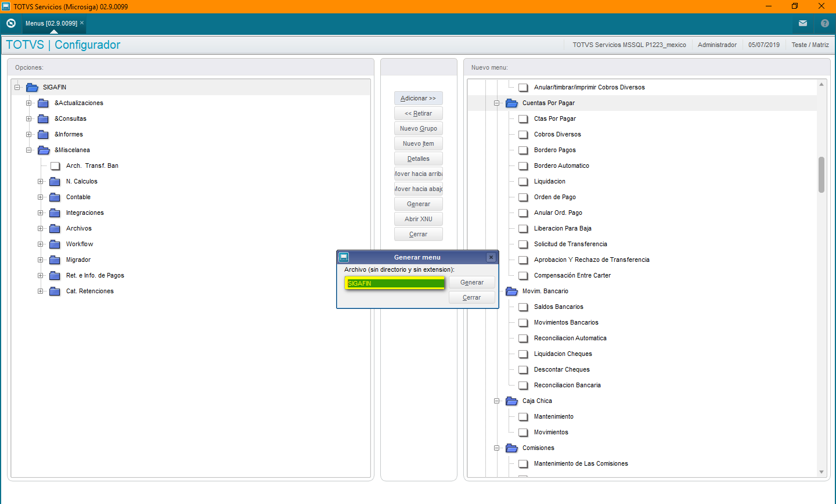Click the Comisiones folder icon
Viewport: 836px width, 504px height.
511,448
